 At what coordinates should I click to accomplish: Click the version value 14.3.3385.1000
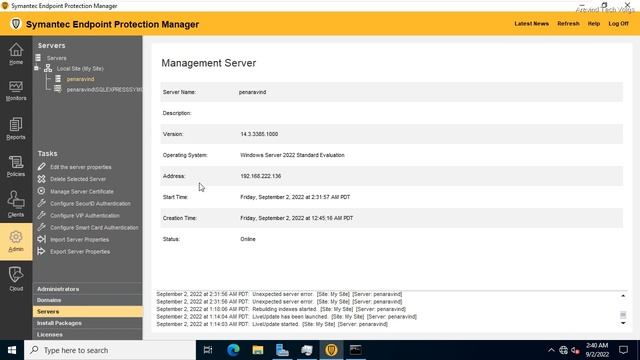click(259, 134)
